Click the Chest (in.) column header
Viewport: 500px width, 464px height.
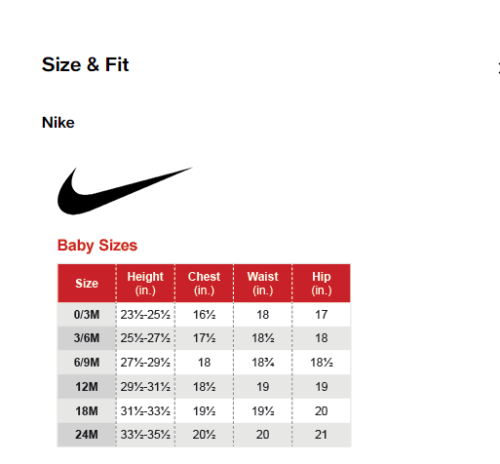click(x=204, y=283)
